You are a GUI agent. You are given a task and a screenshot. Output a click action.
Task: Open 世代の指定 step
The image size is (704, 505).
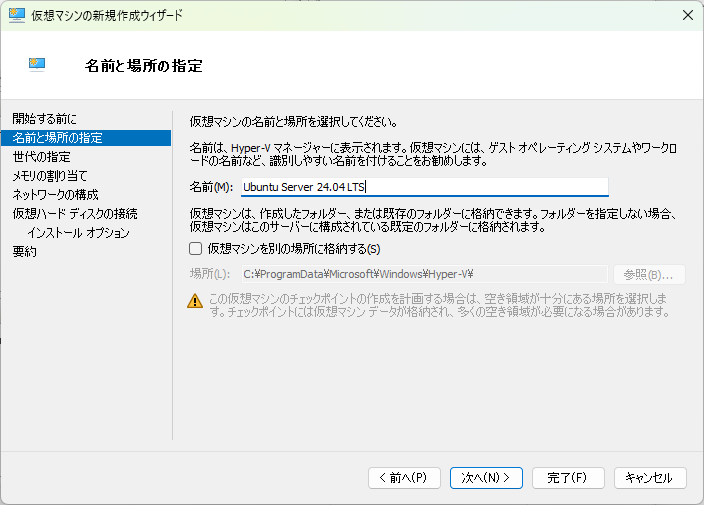pos(41,157)
